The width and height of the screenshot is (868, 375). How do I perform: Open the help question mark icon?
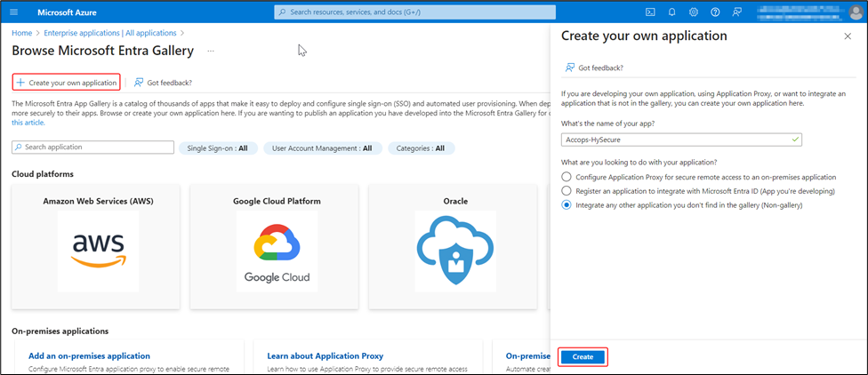click(x=714, y=12)
